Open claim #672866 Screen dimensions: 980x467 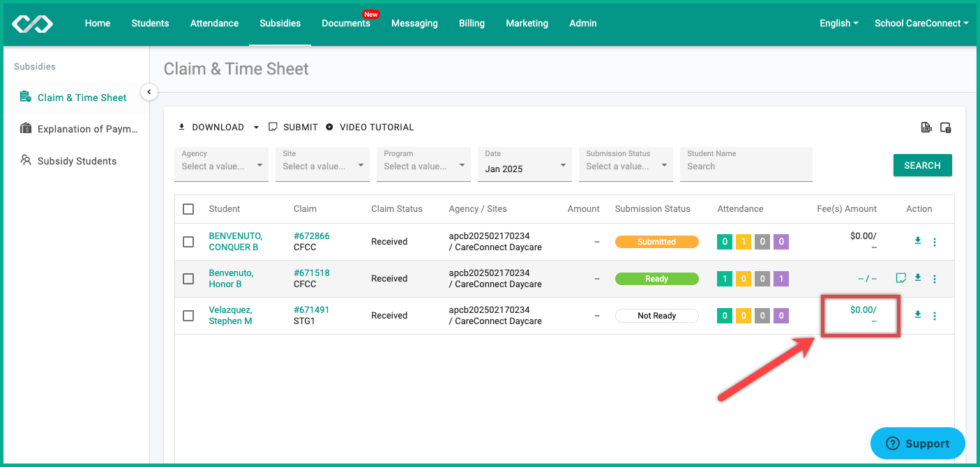point(312,236)
